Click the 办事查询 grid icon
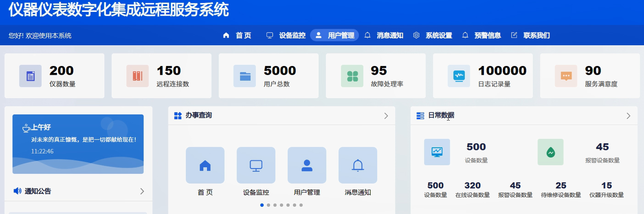The height and width of the screenshot is (214, 644). (x=178, y=115)
